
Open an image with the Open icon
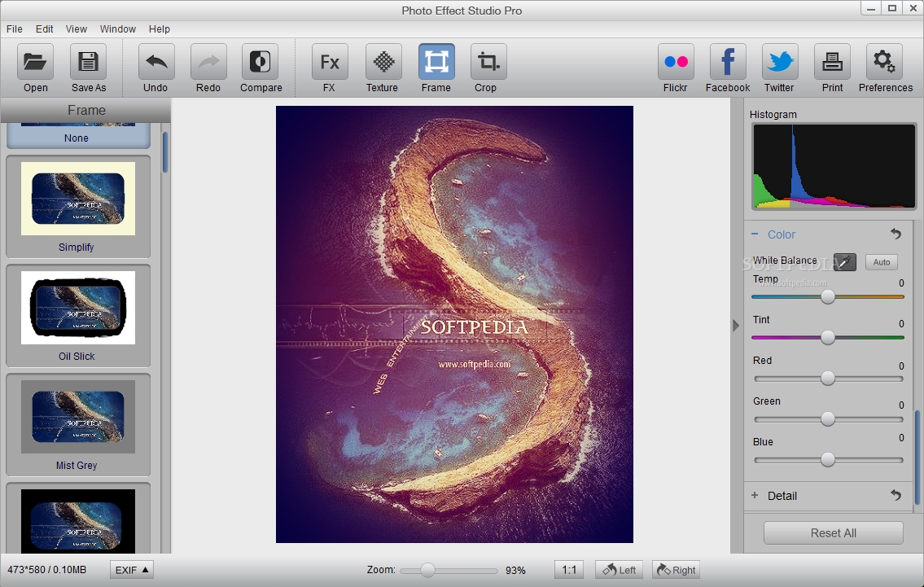pyautogui.click(x=35, y=61)
